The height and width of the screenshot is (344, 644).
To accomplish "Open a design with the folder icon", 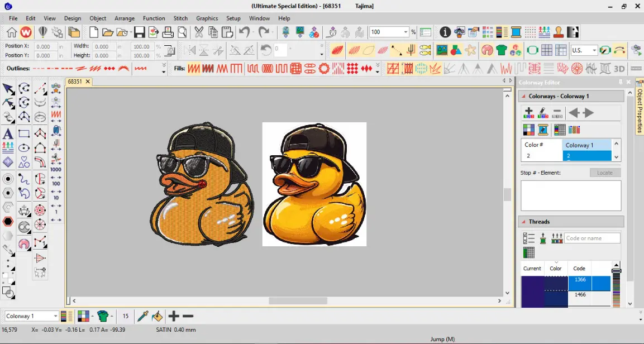I will 108,32.
